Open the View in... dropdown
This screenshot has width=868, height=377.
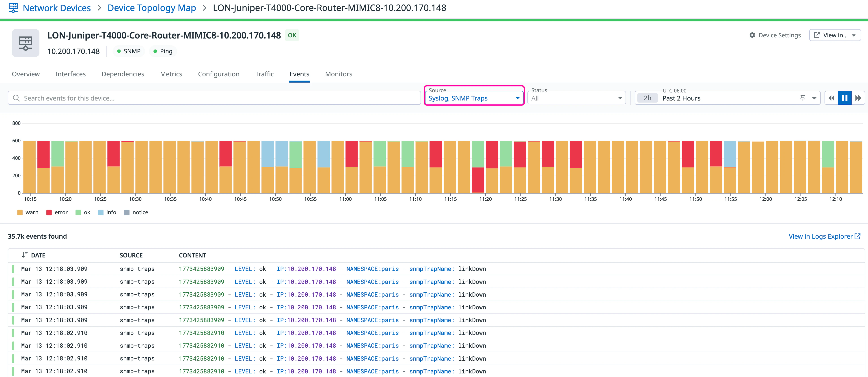click(x=835, y=35)
